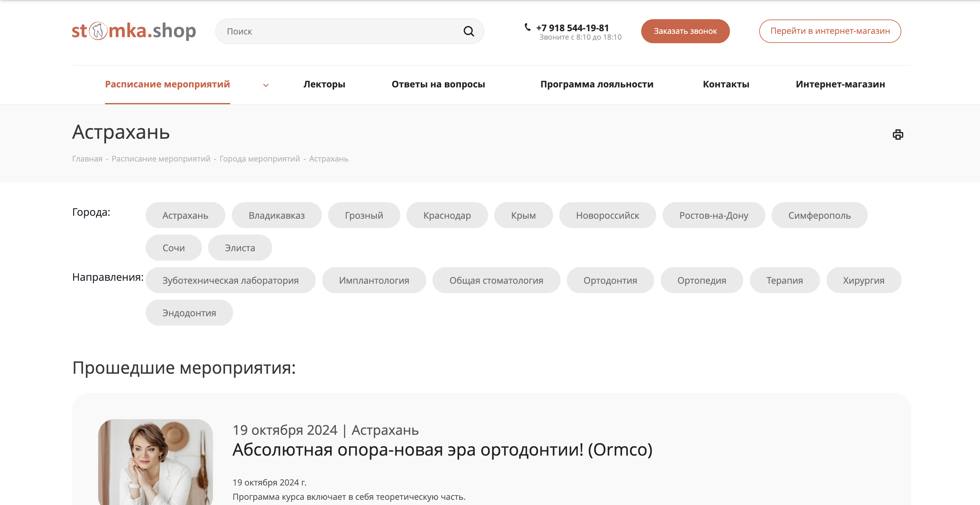Open the Лекторы menu item
Screen dimensions: 980x505
[x=324, y=84]
